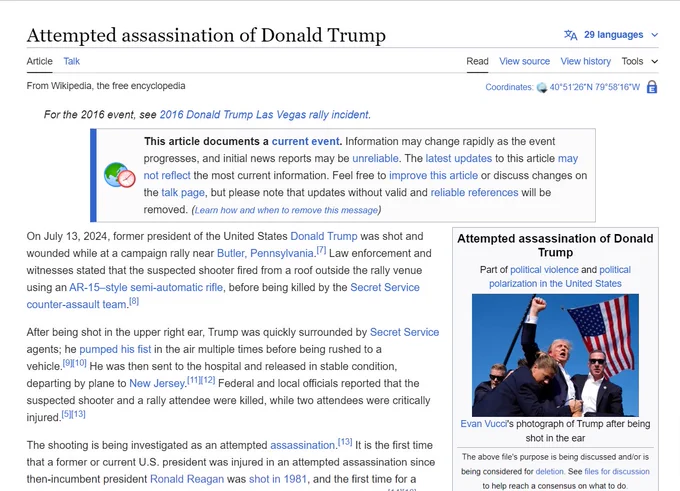Open the 'unreliable' link
The height and width of the screenshot is (491, 680).
point(375,158)
